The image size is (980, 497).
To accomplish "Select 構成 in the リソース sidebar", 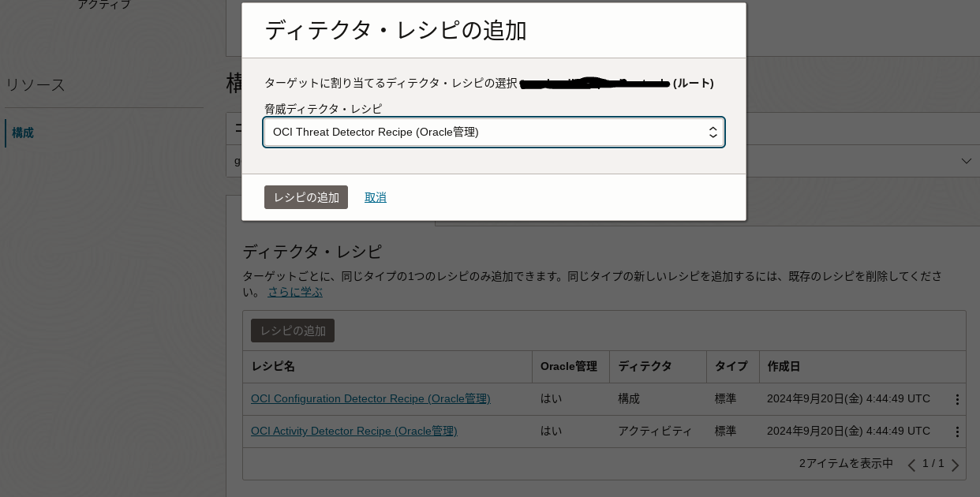I will point(22,133).
